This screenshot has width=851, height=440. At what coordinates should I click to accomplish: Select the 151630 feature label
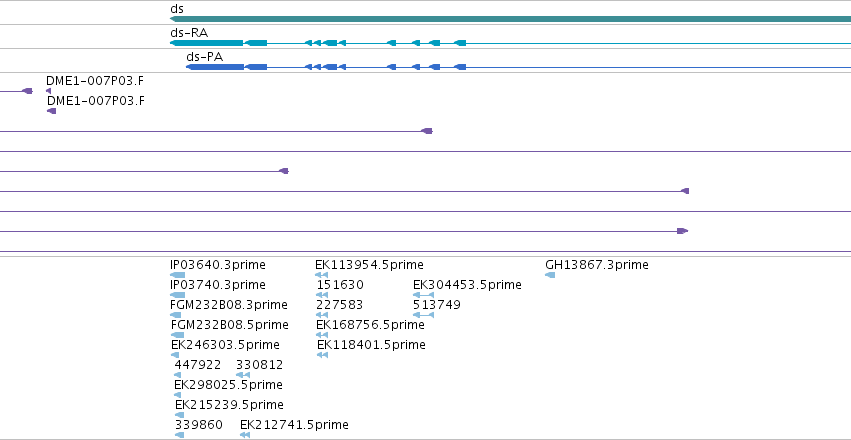tap(340, 285)
